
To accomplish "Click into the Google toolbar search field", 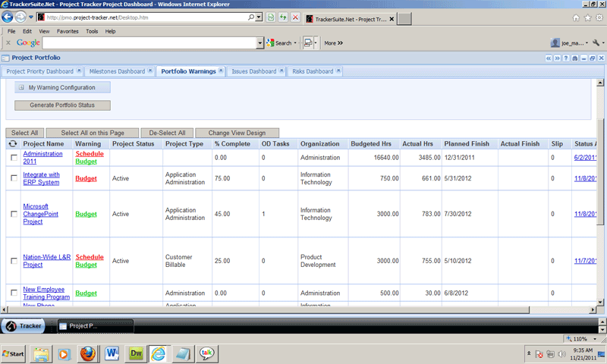I will (x=149, y=43).
